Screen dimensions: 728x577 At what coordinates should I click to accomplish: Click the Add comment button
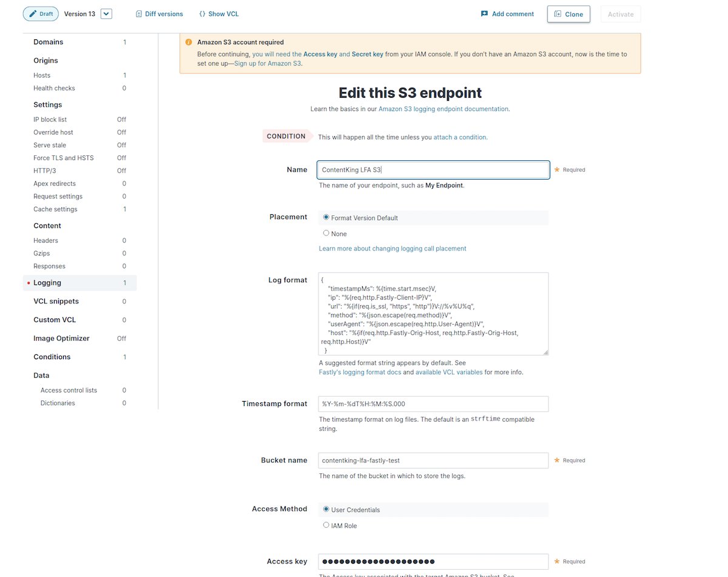coord(507,14)
